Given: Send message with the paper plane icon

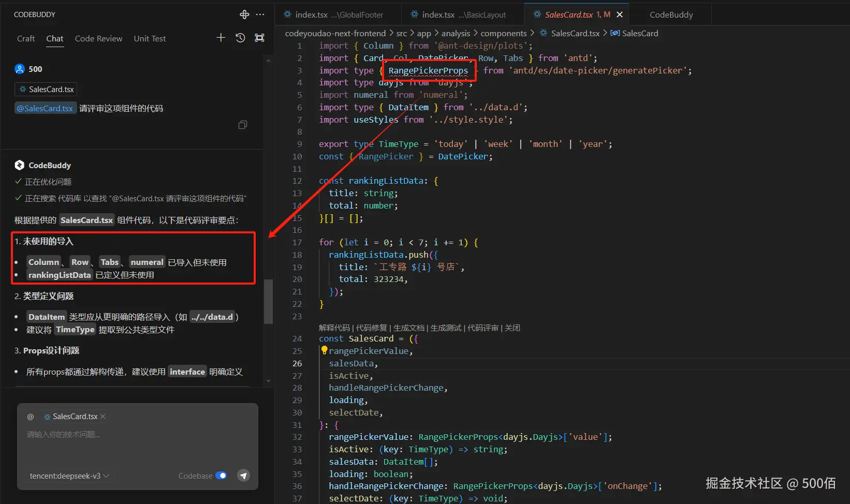Looking at the screenshot, I should pos(243,476).
